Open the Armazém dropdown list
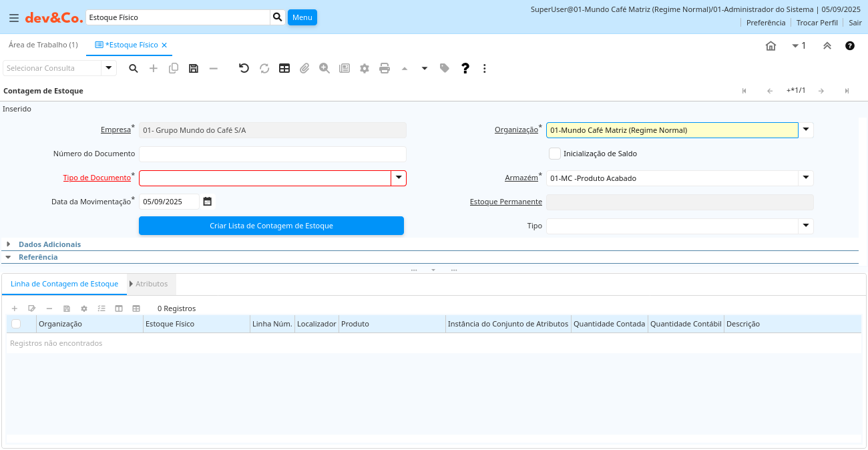The width and height of the screenshot is (868, 450). click(806, 178)
